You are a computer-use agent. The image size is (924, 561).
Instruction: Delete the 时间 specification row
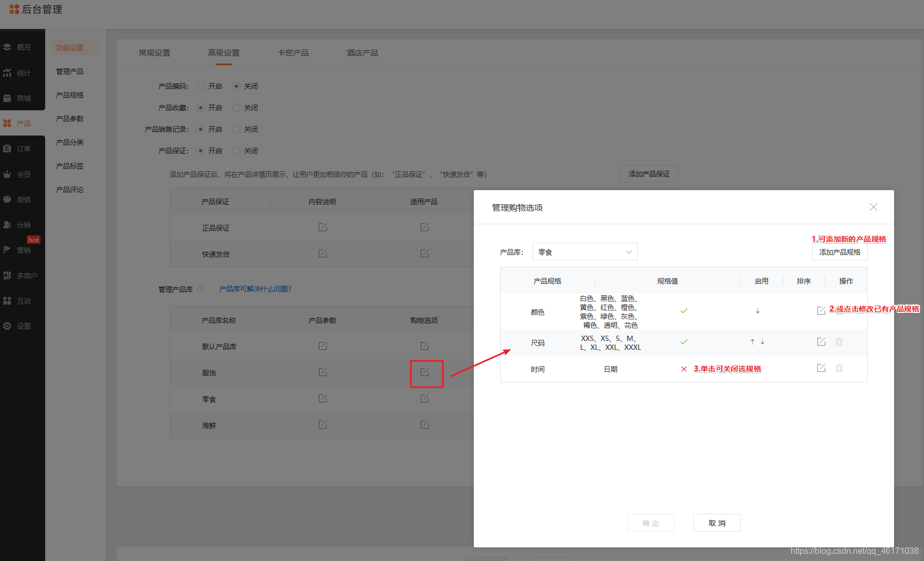click(x=839, y=368)
